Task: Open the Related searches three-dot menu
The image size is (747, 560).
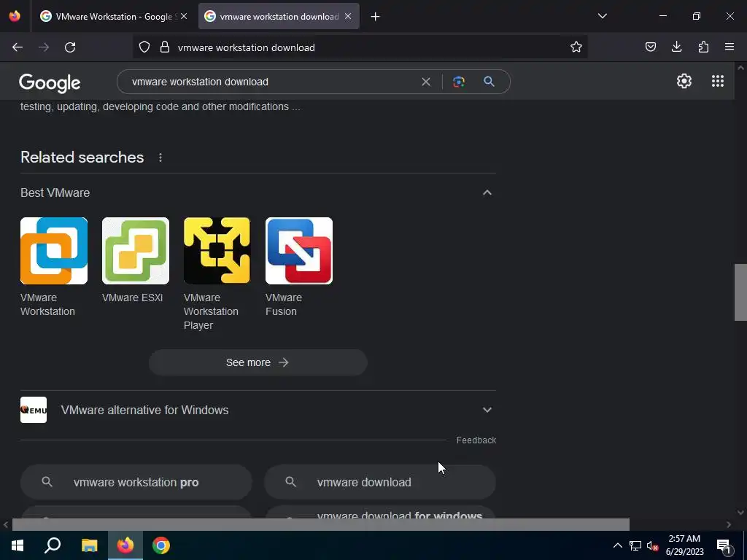Action: (x=160, y=157)
